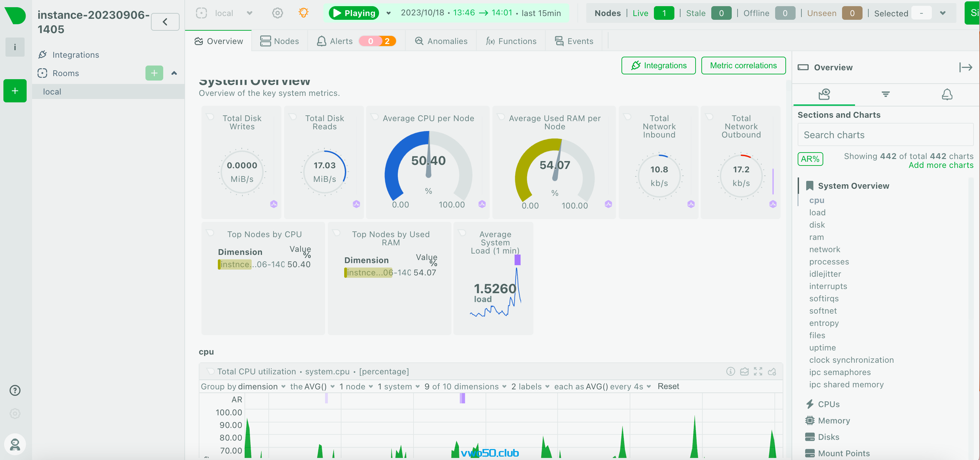Click the orange lightbulb icon

coord(303,13)
